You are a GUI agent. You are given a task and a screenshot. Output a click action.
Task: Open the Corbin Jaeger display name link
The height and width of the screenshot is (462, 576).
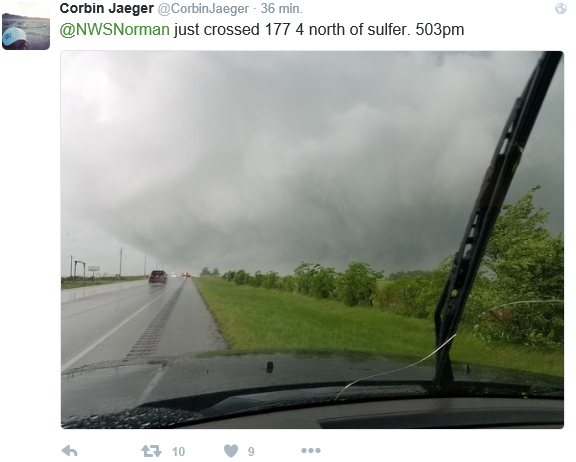pyautogui.click(x=107, y=8)
